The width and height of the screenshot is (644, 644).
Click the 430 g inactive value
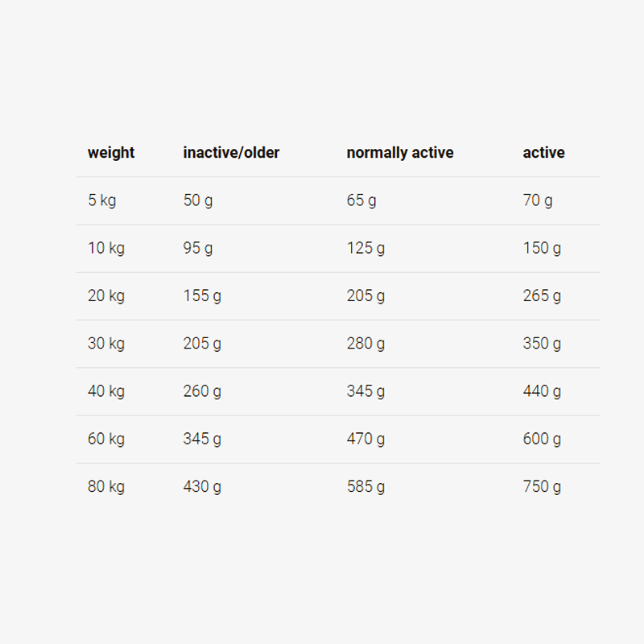[x=202, y=486]
